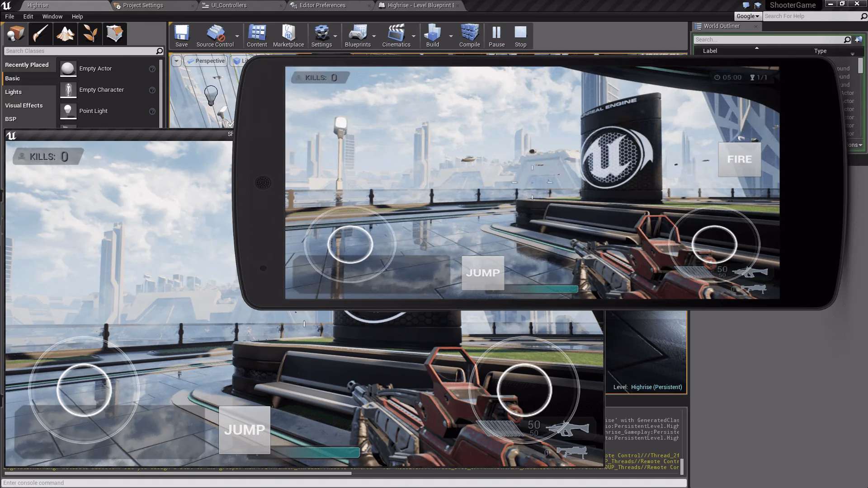868x488 pixels.
Task: Switch to Highrise - Level Blueprint tab
Action: click(x=420, y=5)
